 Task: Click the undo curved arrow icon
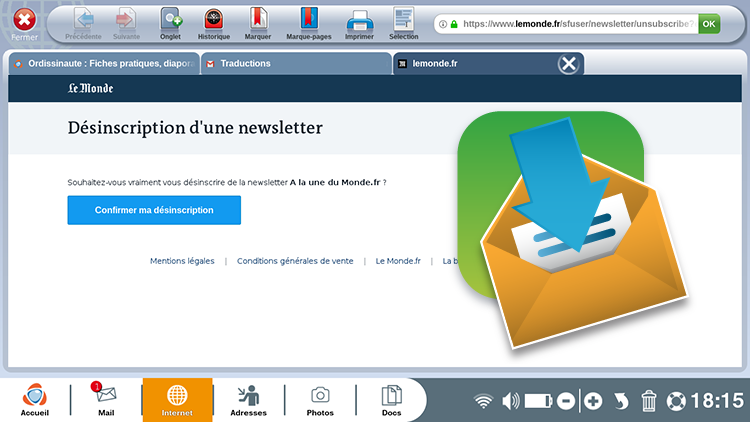(621, 401)
